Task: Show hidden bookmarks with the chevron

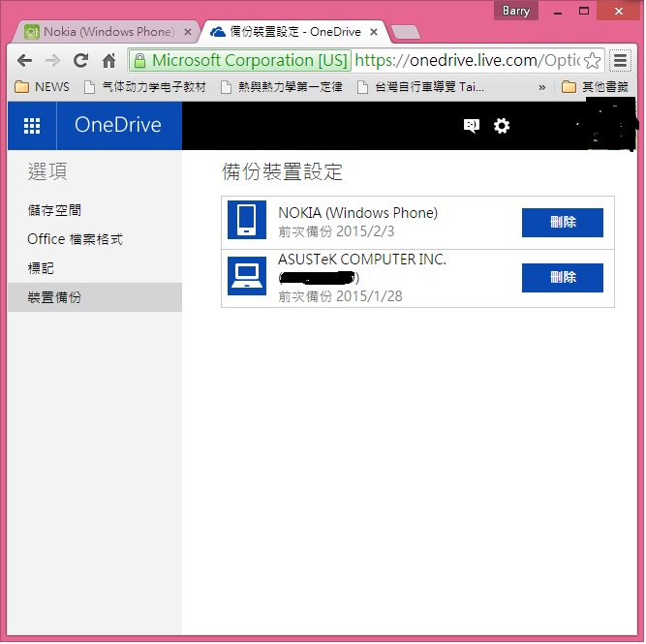Action: coord(541,87)
